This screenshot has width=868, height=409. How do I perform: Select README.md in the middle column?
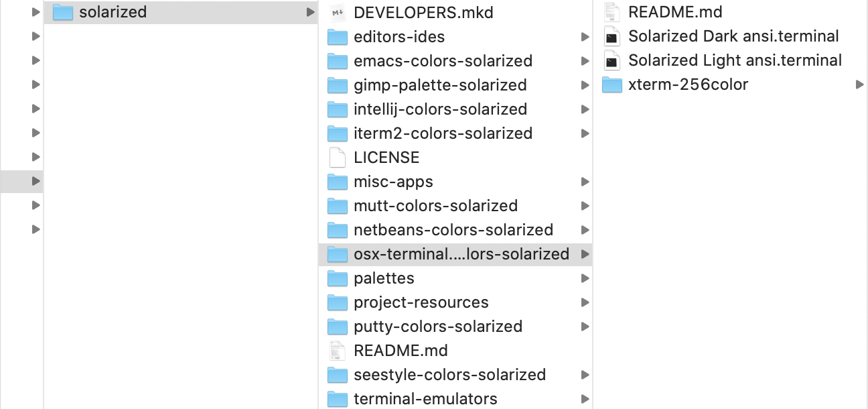click(x=401, y=351)
